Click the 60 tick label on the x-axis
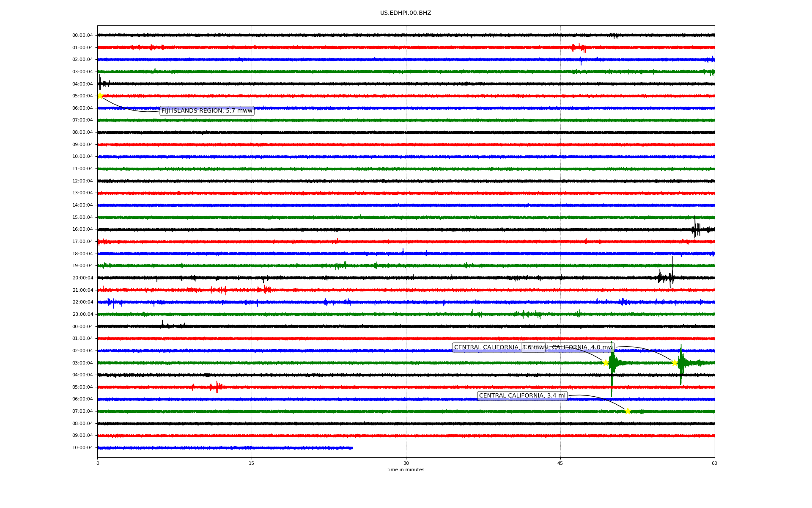812x508 pixels. click(x=714, y=463)
